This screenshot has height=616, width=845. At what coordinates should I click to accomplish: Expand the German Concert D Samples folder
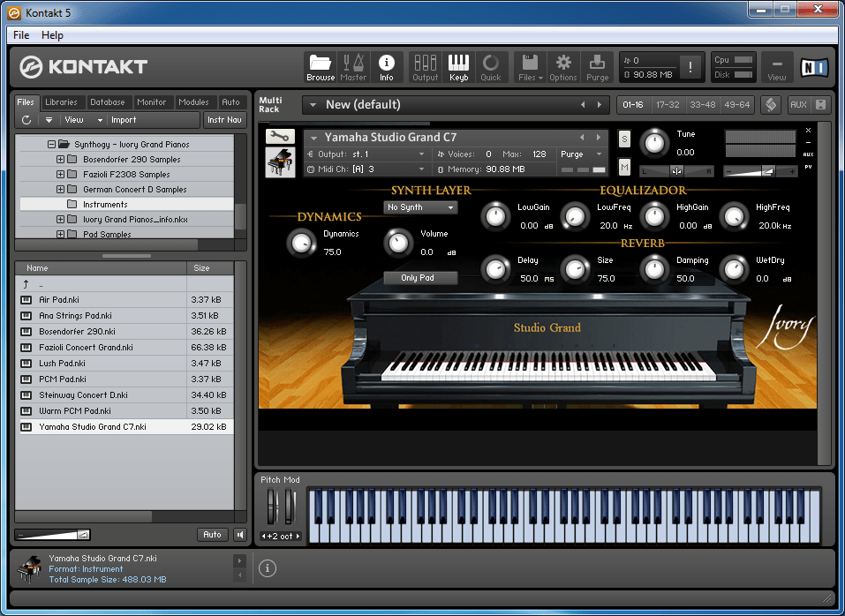(x=60, y=190)
